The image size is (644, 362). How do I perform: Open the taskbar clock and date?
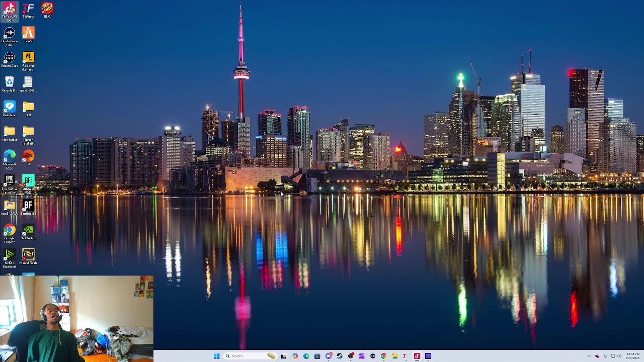[x=632, y=356]
